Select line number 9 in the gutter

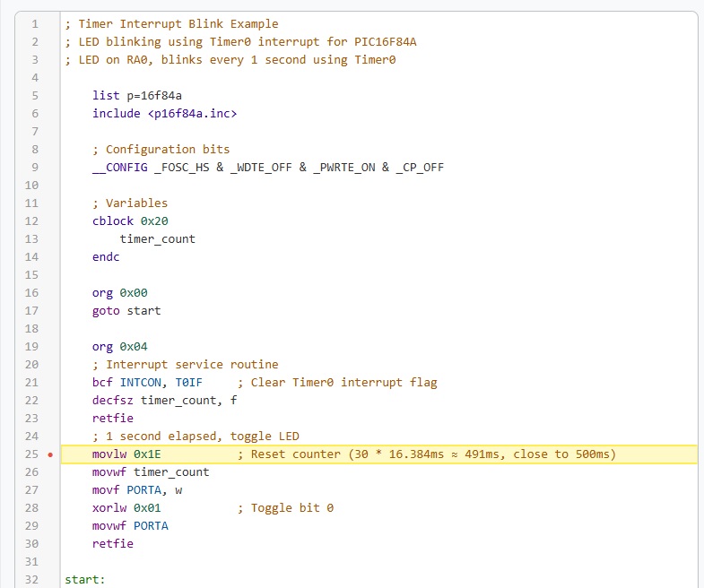[34, 168]
